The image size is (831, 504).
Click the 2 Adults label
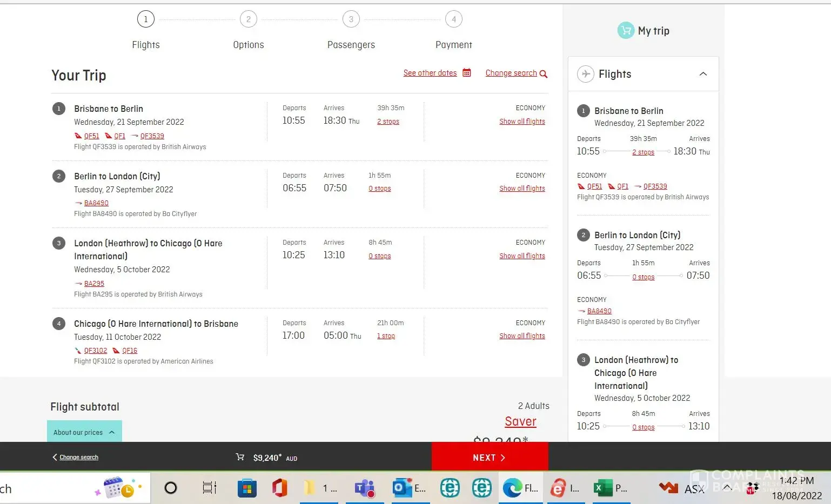tap(533, 406)
